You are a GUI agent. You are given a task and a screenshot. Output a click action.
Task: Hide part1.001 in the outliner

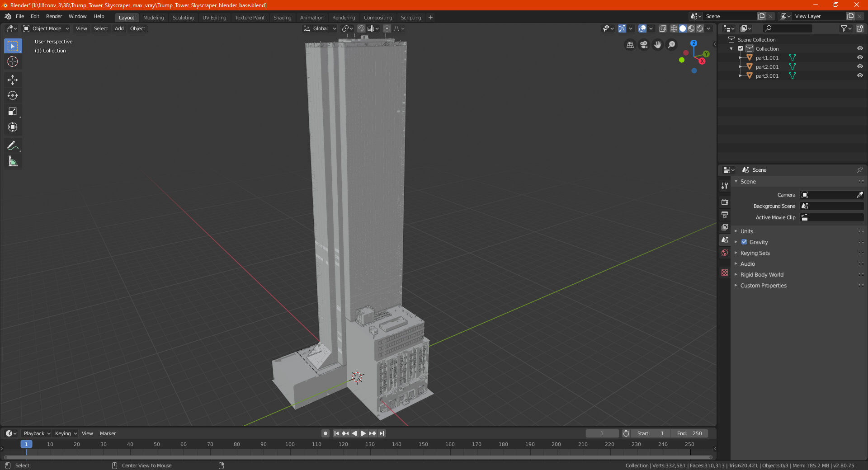(860, 57)
